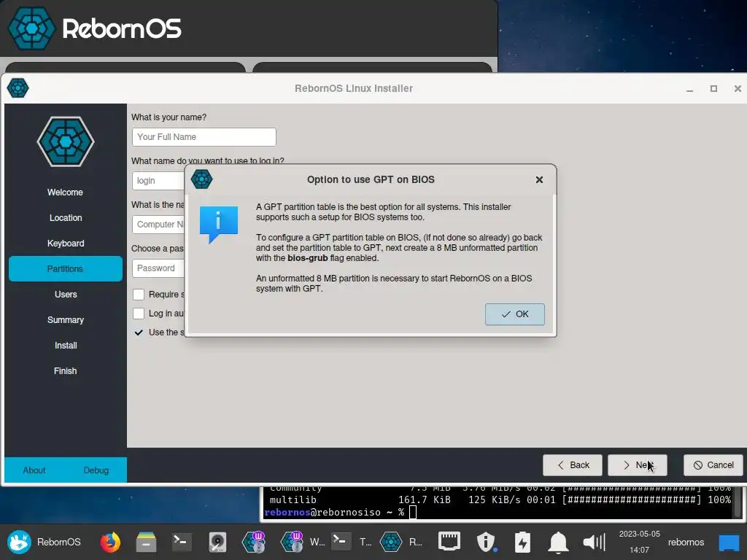Open the Debug button in the installer

[x=96, y=470]
